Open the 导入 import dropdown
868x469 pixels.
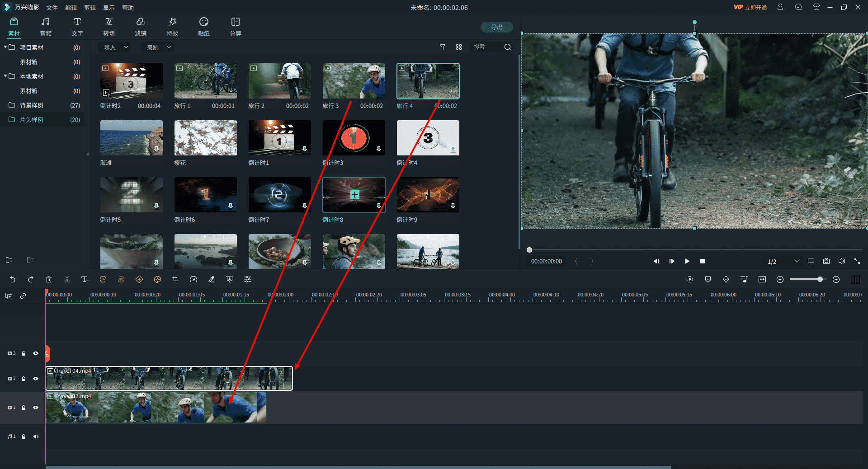click(x=116, y=47)
